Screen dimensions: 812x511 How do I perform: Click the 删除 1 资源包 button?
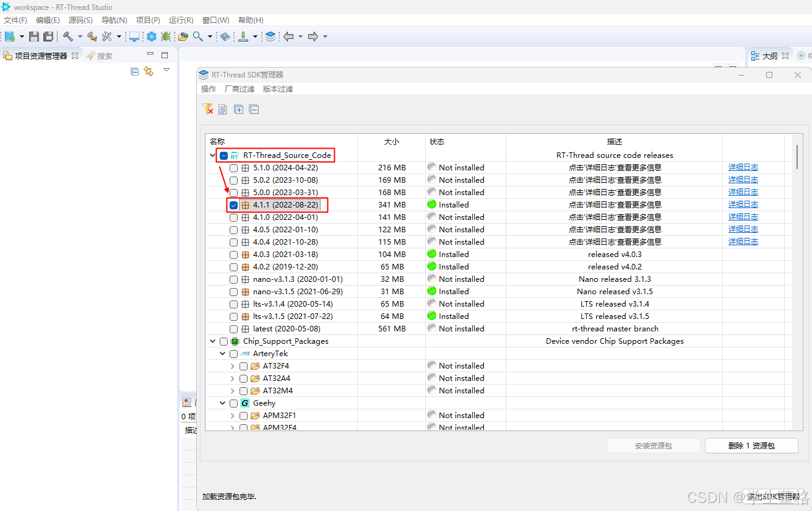click(x=751, y=445)
